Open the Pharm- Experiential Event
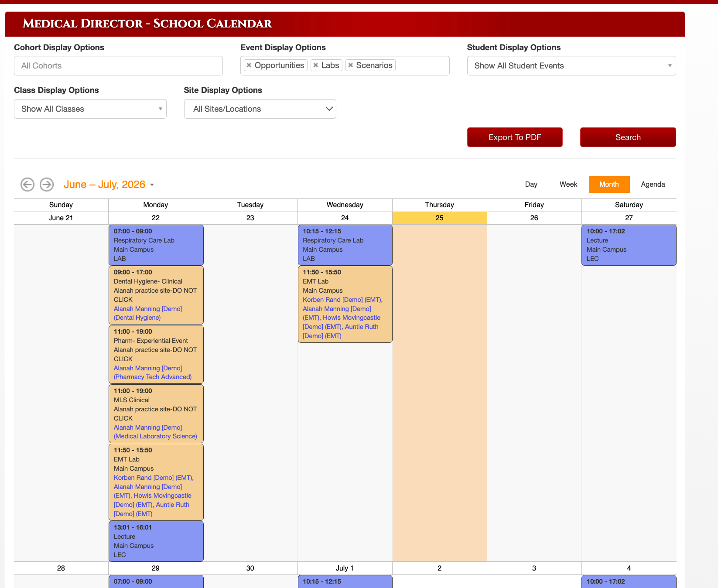718x588 pixels. point(156,354)
